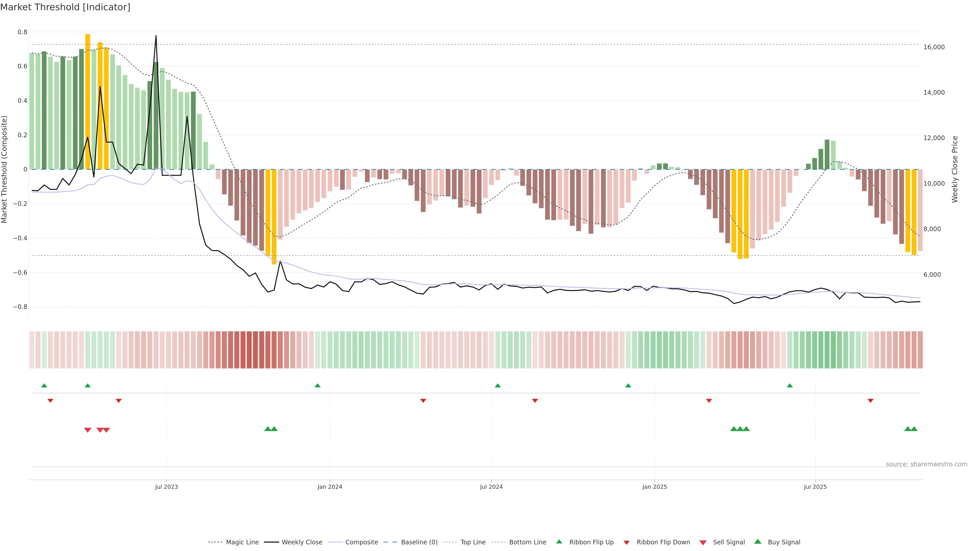The width and height of the screenshot is (980, 551).
Task: Click Buy Signal legend green triangle
Action: coord(758,542)
